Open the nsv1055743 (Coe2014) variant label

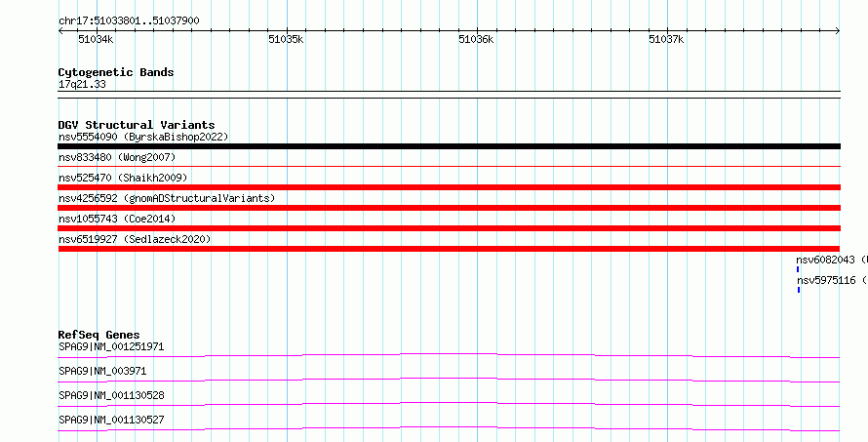tap(117, 219)
